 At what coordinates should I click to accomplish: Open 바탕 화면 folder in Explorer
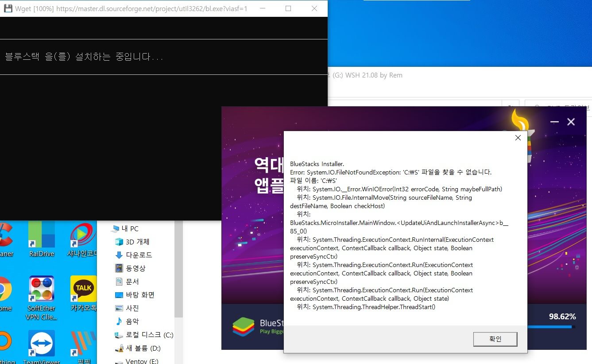point(135,295)
